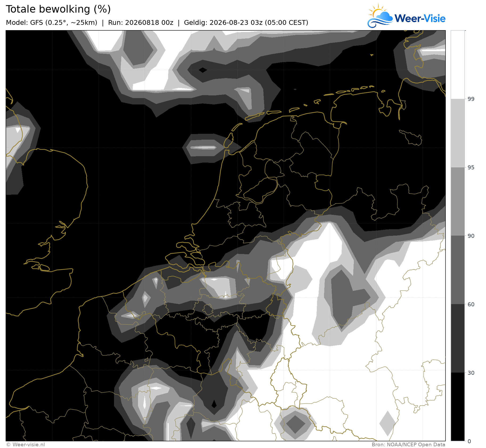This screenshot has height=448, width=486.
Task: Click the 0 tick label on colorbar
Action: (469, 441)
